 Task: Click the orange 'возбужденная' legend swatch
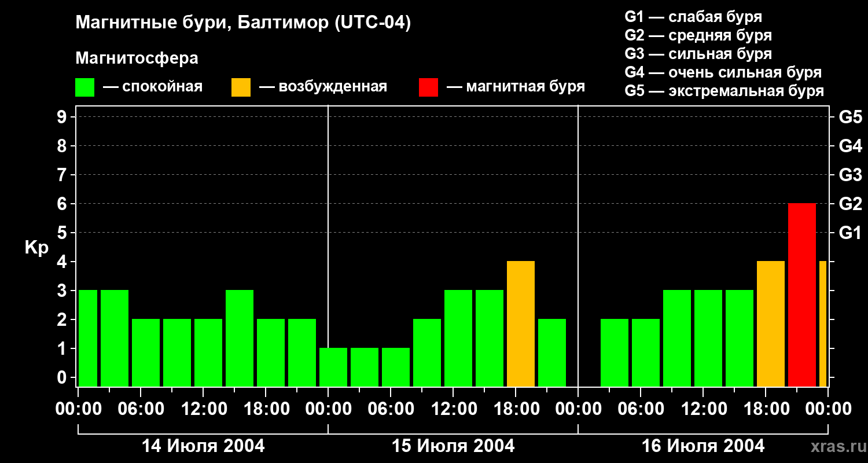point(241,87)
